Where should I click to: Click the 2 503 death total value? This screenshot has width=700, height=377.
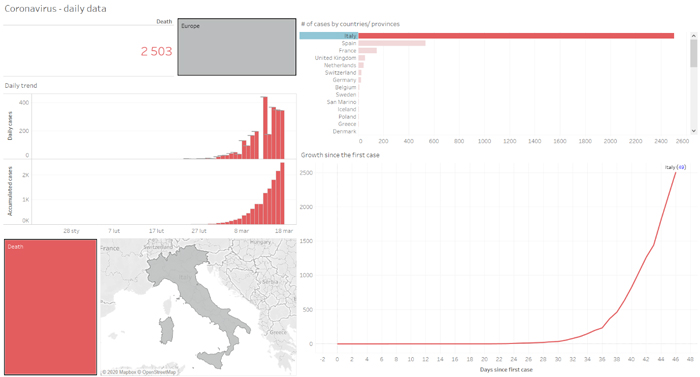[156, 51]
